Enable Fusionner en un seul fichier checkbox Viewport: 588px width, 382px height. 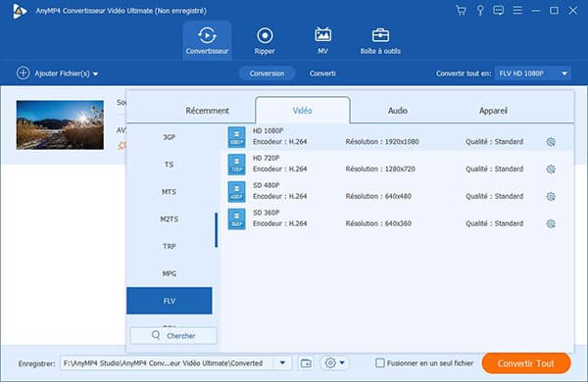pyautogui.click(x=380, y=362)
